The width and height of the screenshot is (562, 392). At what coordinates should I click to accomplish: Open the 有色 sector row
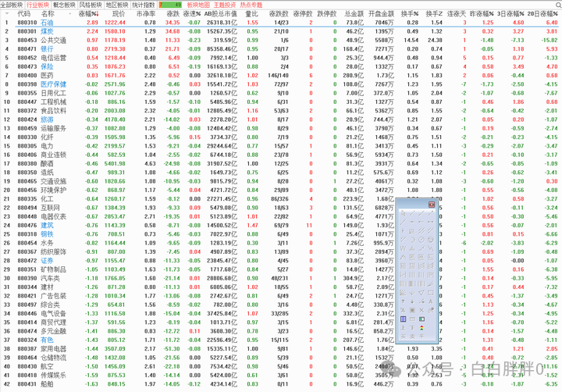point(281,340)
